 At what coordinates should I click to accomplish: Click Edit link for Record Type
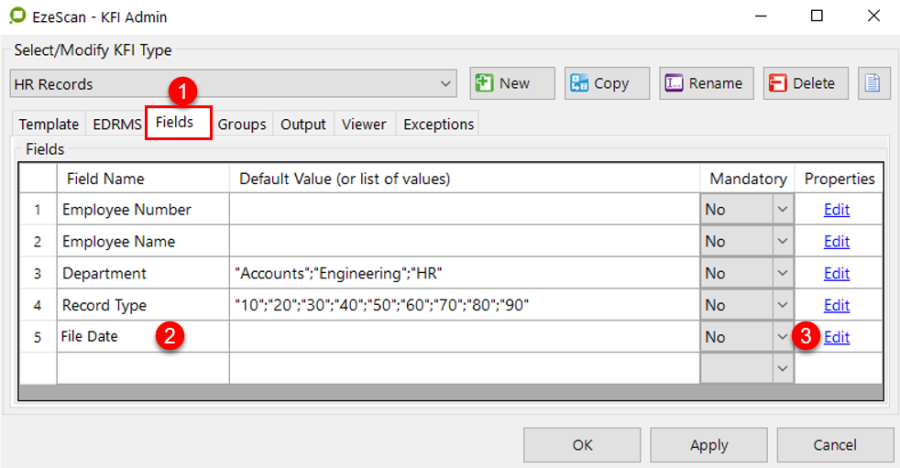[836, 305]
